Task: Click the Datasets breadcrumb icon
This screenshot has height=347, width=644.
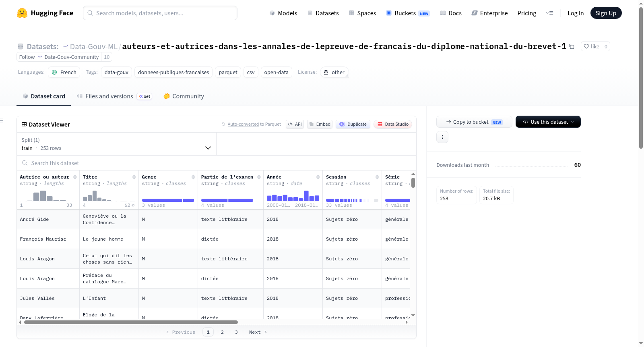Action: click(x=21, y=46)
